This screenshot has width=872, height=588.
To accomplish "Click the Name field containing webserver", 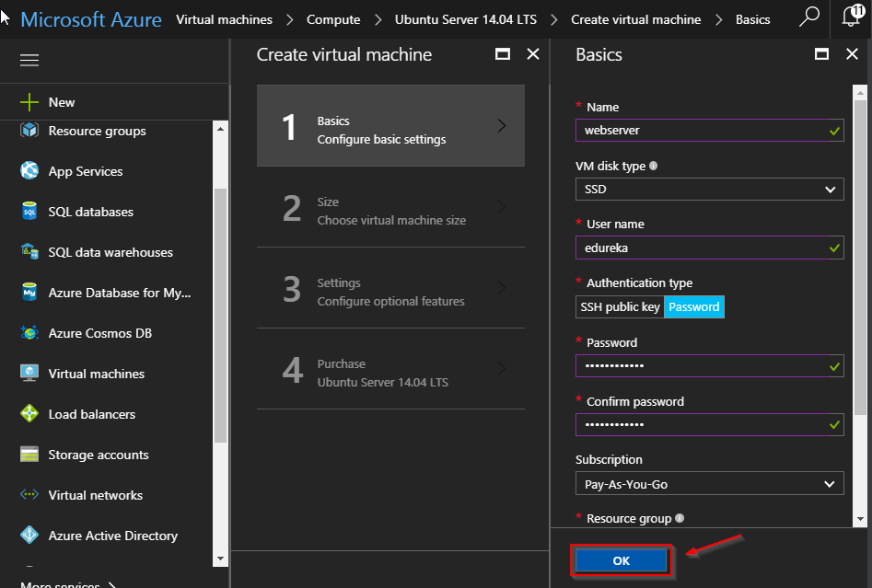I will (710, 131).
